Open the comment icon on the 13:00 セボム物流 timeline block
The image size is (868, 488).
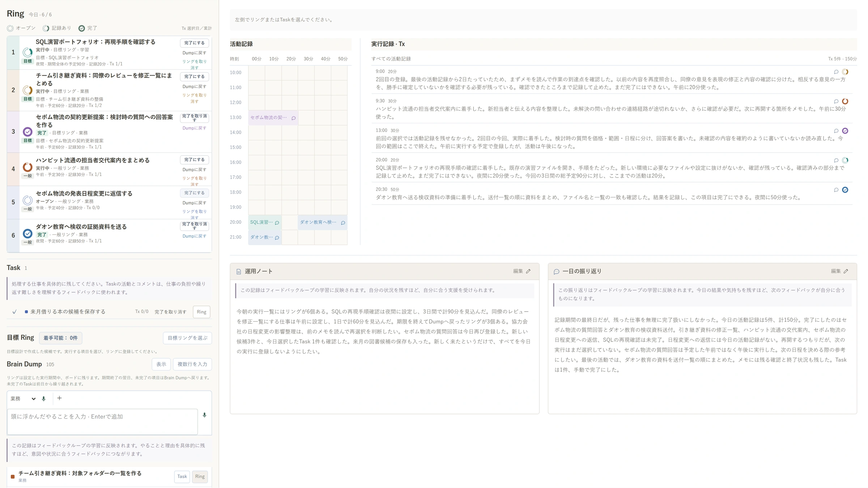(294, 118)
